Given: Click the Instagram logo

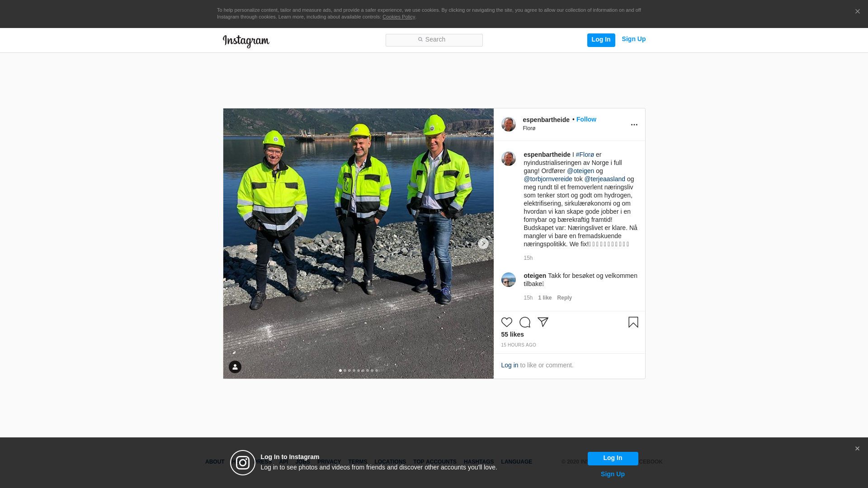Looking at the screenshot, I should click(246, 41).
